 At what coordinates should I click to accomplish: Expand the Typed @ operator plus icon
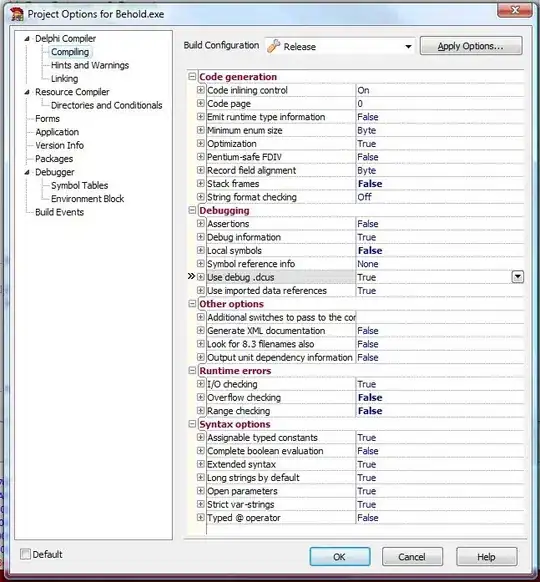point(200,517)
